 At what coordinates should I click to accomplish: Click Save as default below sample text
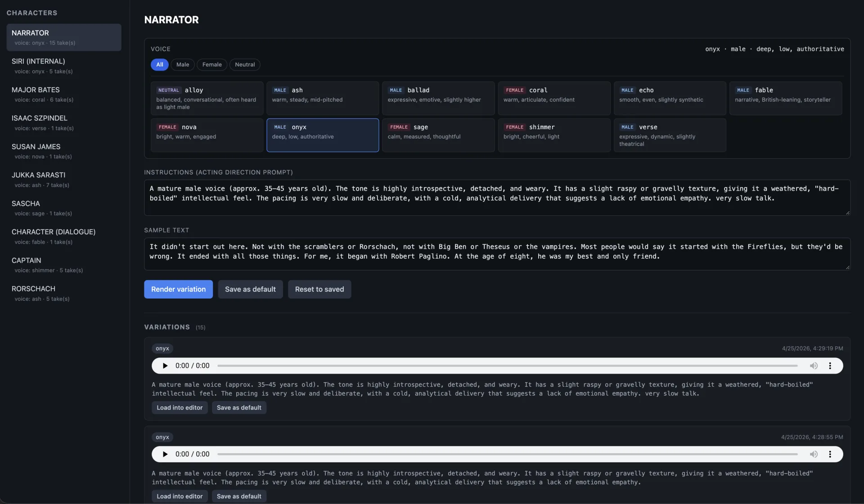[250, 289]
